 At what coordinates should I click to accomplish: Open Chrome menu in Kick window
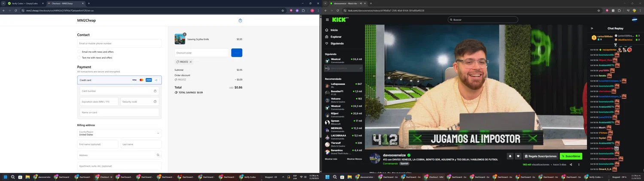point(640,10)
